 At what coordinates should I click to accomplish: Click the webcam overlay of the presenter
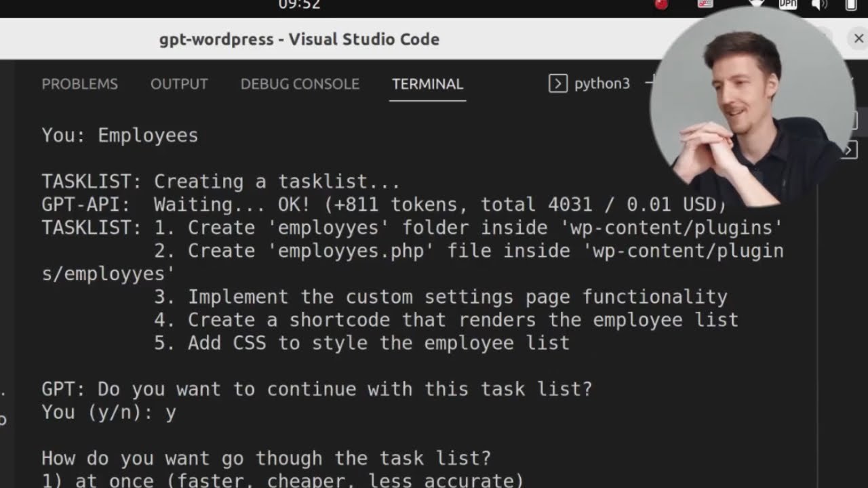[x=751, y=107]
